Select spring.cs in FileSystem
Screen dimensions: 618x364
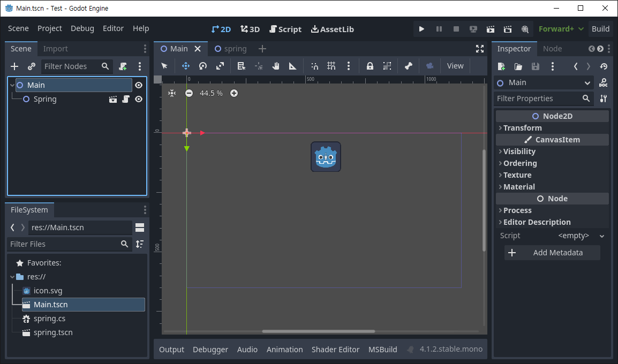pyautogui.click(x=49, y=318)
